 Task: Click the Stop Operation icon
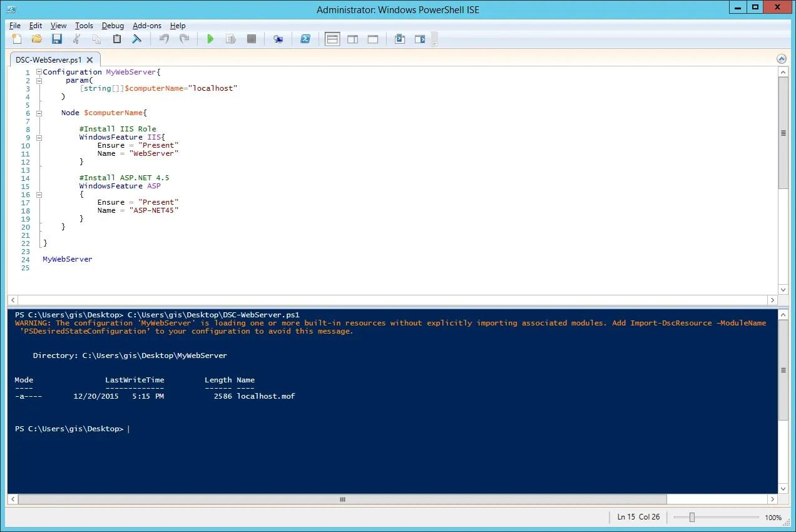coord(251,39)
